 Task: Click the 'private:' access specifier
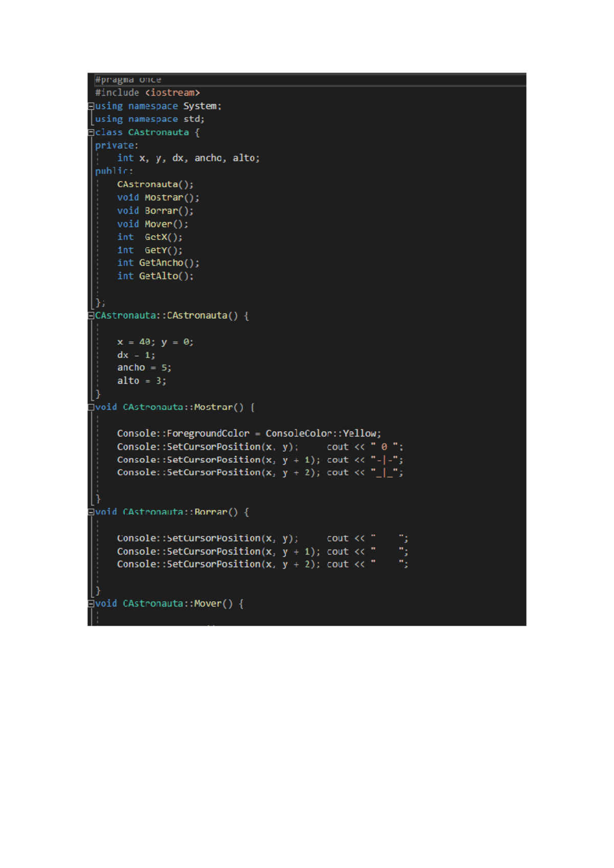[x=117, y=145]
